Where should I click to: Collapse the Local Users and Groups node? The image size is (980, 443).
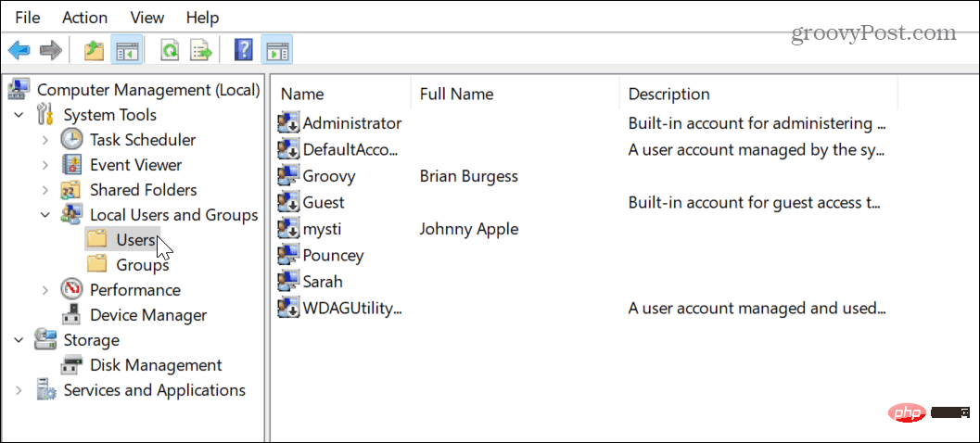pyautogui.click(x=45, y=215)
